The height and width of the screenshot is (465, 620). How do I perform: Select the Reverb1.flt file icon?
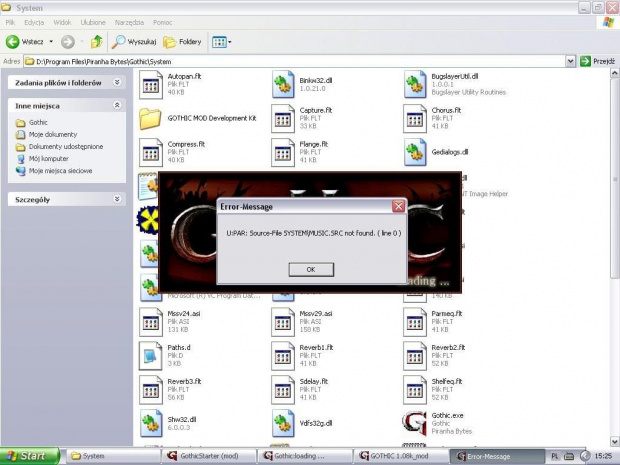coord(283,356)
